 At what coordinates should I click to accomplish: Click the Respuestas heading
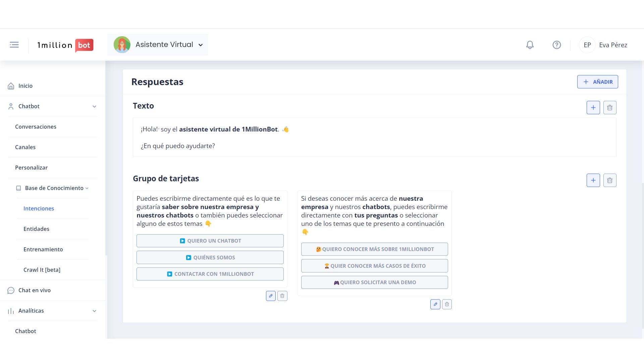coord(157,82)
